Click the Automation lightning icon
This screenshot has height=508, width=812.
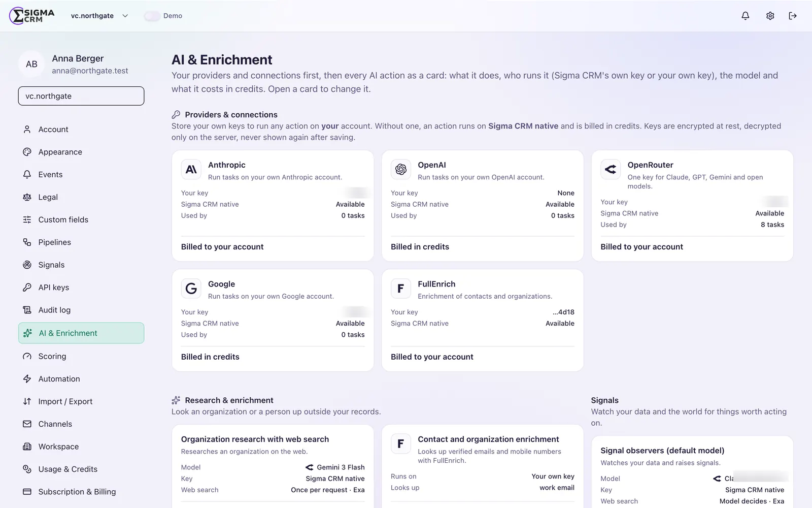coord(27,379)
